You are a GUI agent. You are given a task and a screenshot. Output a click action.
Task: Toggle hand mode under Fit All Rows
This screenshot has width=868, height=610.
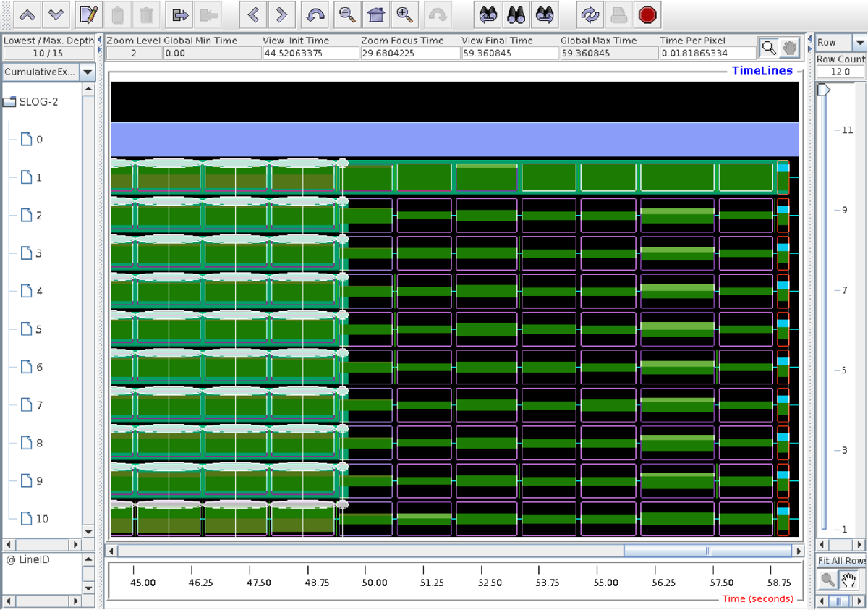(x=848, y=579)
